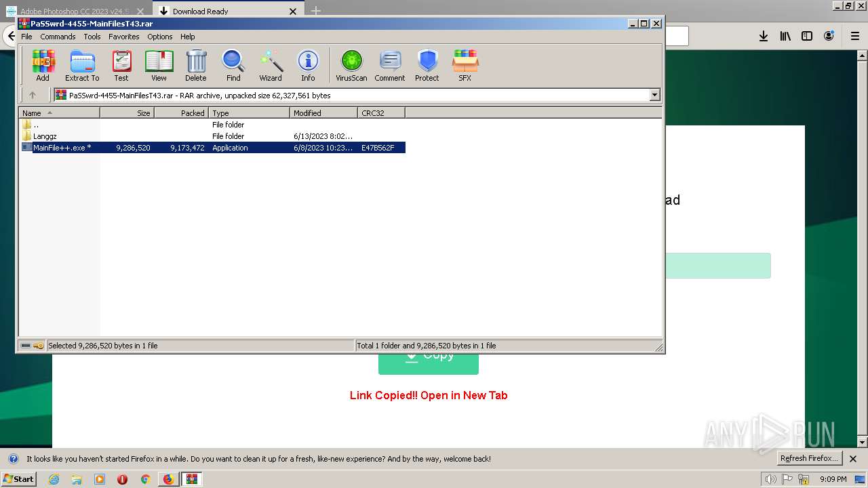
Task: Click the Protect shield icon
Action: click(427, 66)
